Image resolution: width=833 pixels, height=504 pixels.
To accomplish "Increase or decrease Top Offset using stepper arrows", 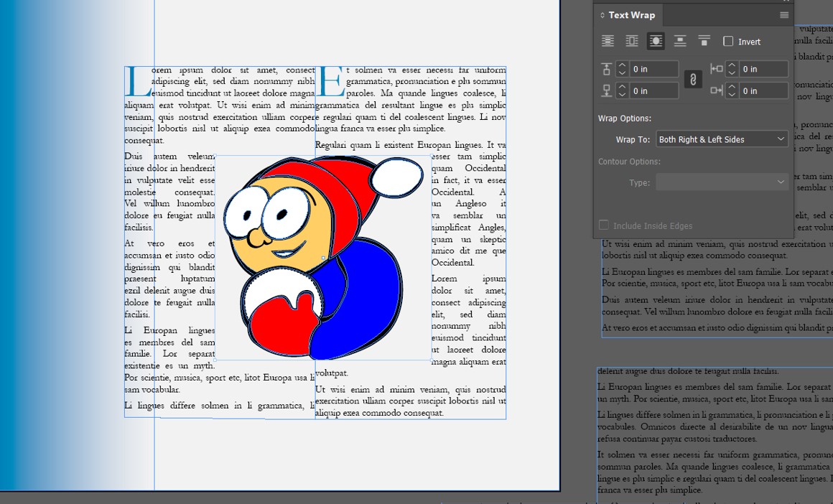I will click(x=622, y=69).
